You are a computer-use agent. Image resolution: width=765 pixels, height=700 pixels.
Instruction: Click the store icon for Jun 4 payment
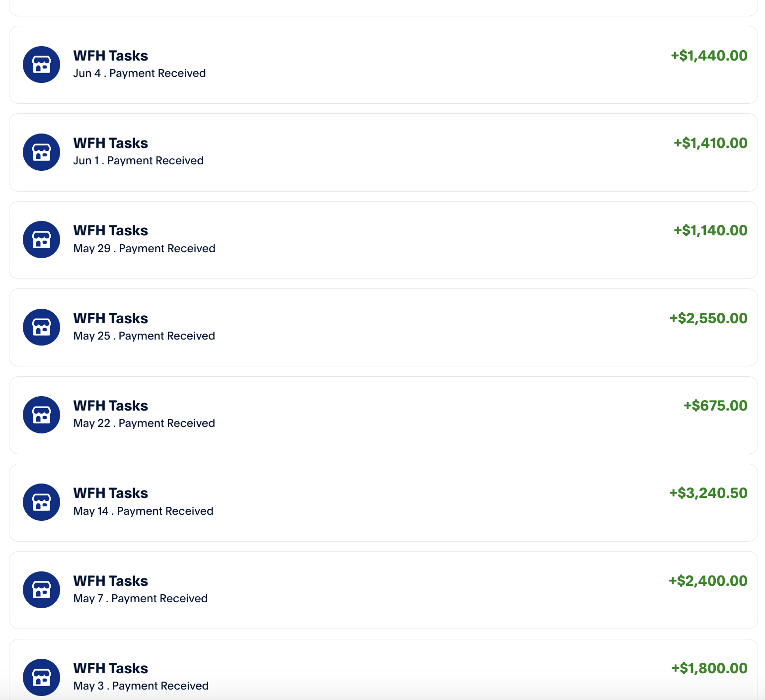[42, 65]
